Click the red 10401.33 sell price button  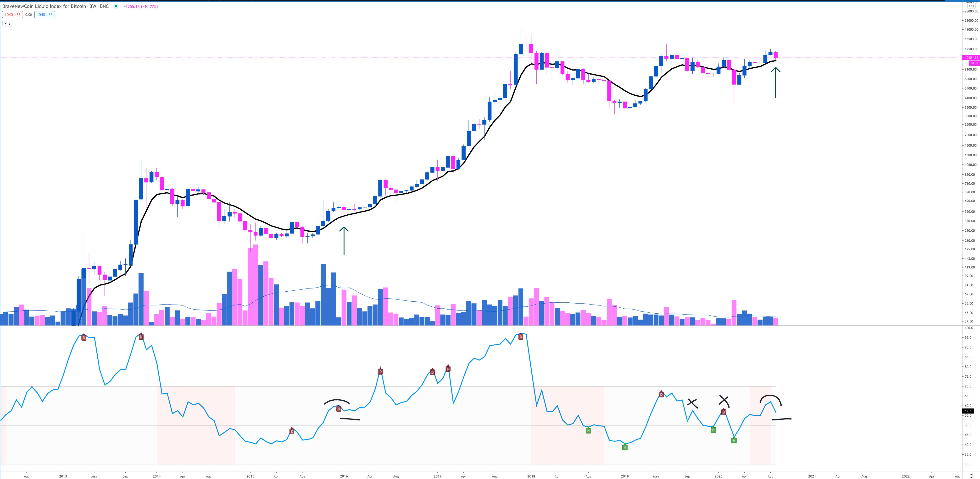coord(12,14)
